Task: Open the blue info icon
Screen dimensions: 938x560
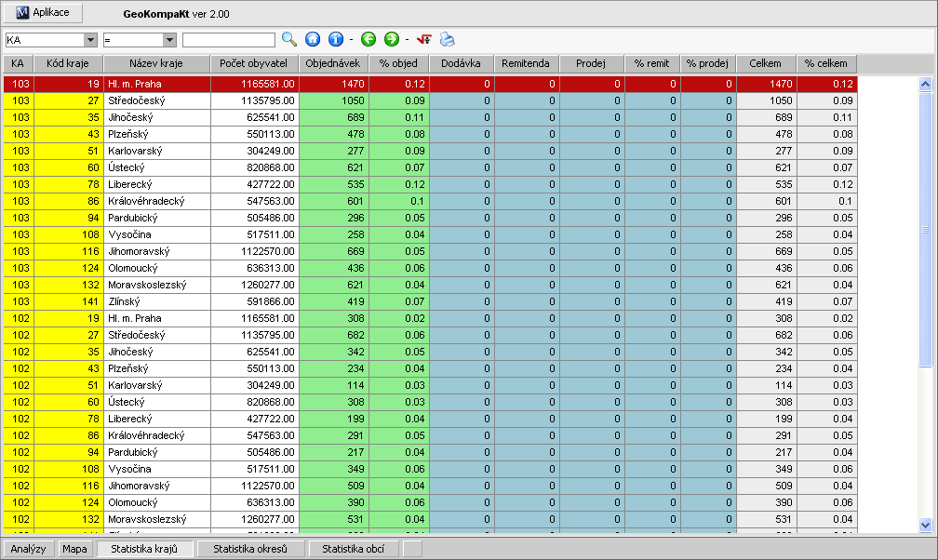Action: [x=336, y=40]
